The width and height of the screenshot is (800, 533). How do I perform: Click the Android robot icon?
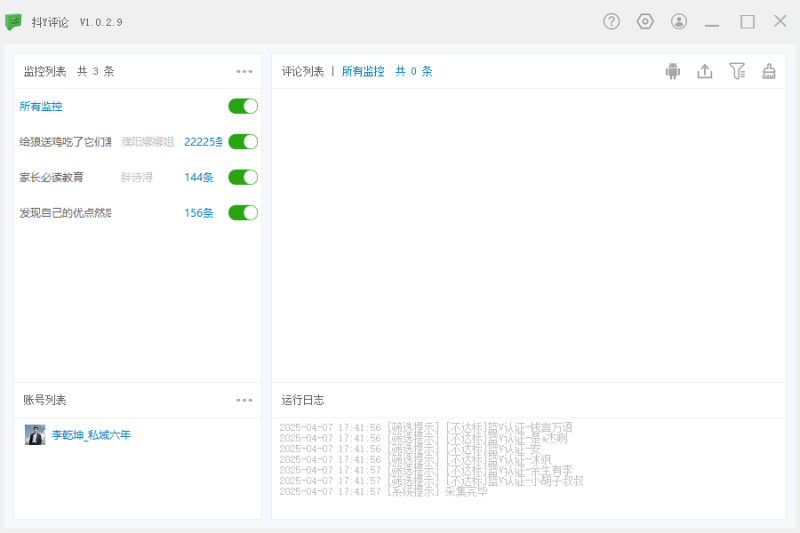673,71
